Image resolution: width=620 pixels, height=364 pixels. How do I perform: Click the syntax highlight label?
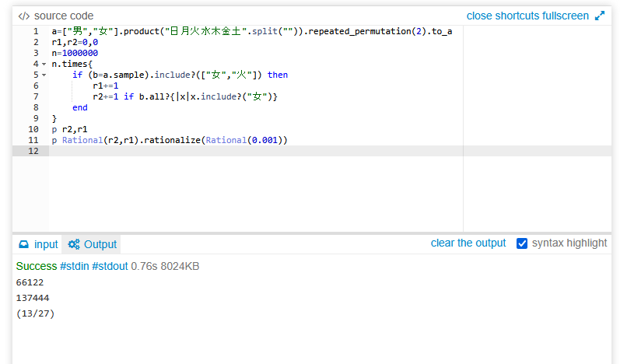(569, 243)
